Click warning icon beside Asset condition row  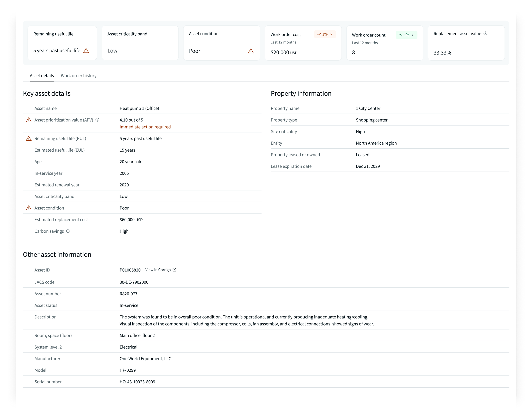29,208
